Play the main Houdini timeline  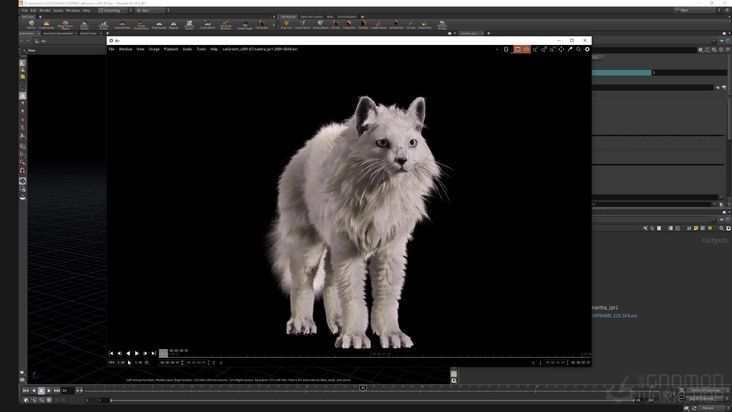coord(49,390)
